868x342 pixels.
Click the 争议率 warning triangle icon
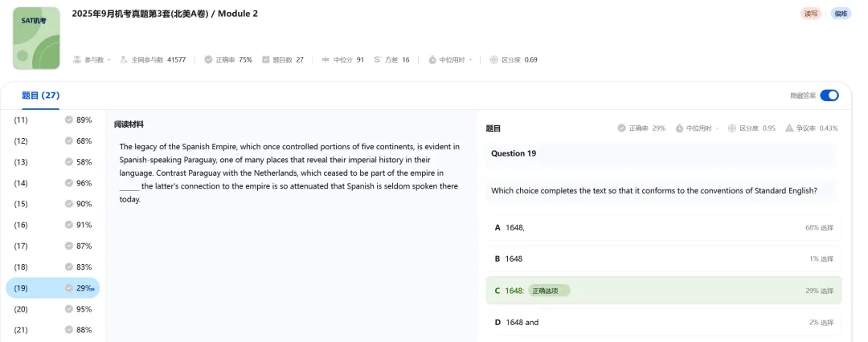click(789, 128)
